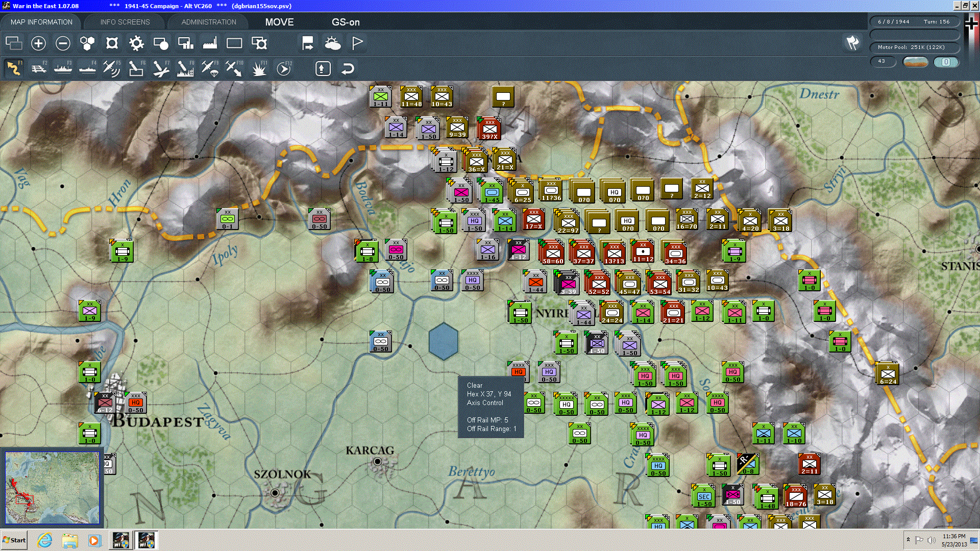The height and width of the screenshot is (551, 980).
Task: Open the MAP INFORMATION tab
Action: point(41,22)
